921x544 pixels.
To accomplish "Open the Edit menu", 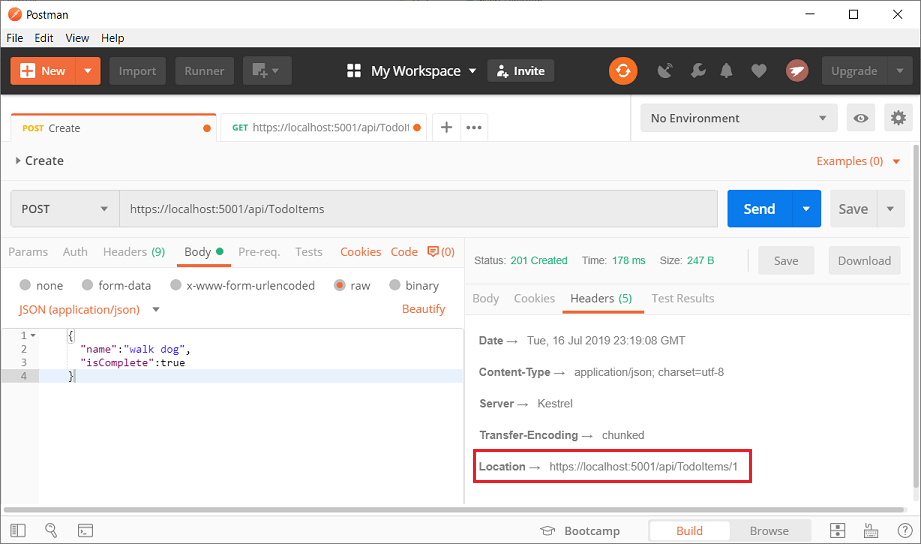I will 43,38.
